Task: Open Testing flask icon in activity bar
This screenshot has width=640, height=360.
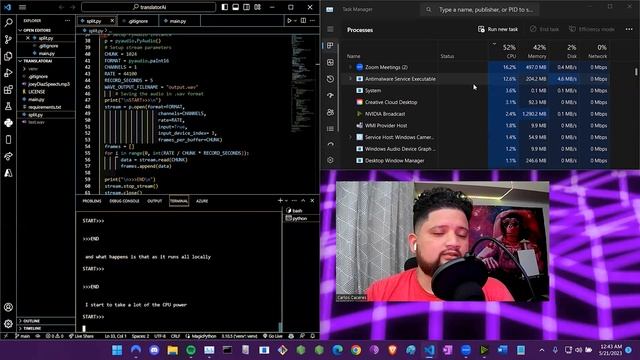Action: tap(8, 107)
